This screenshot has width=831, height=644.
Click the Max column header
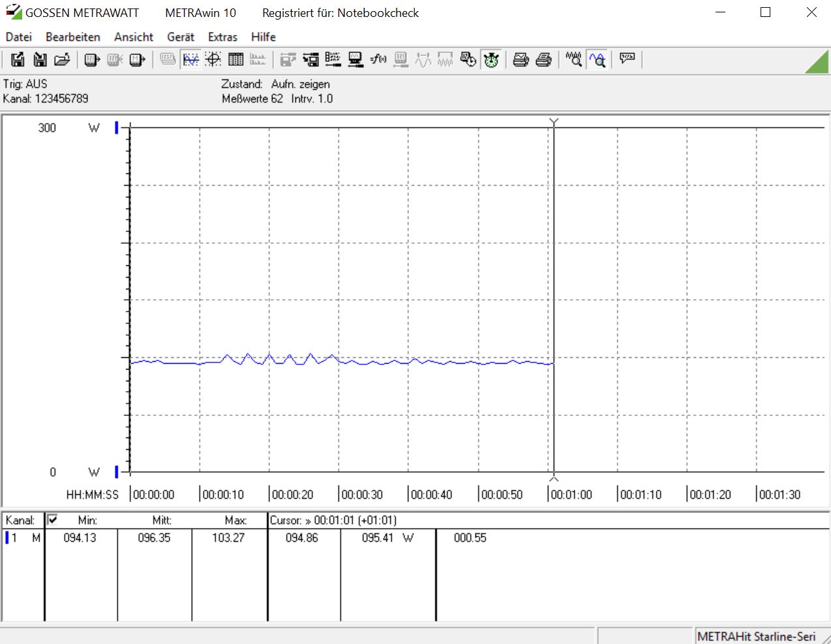tap(235, 520)
